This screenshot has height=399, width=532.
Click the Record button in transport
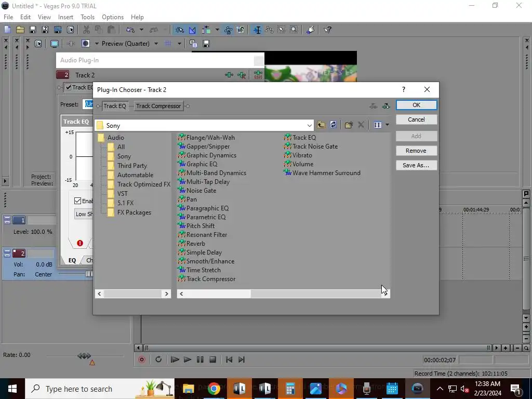pos(142,360)
